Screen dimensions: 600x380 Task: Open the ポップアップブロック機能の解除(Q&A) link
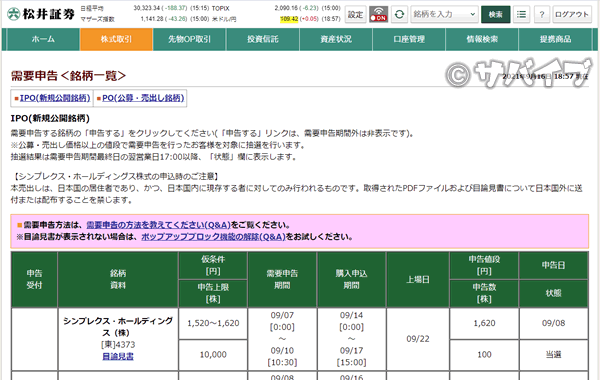(x=213, y=236)
